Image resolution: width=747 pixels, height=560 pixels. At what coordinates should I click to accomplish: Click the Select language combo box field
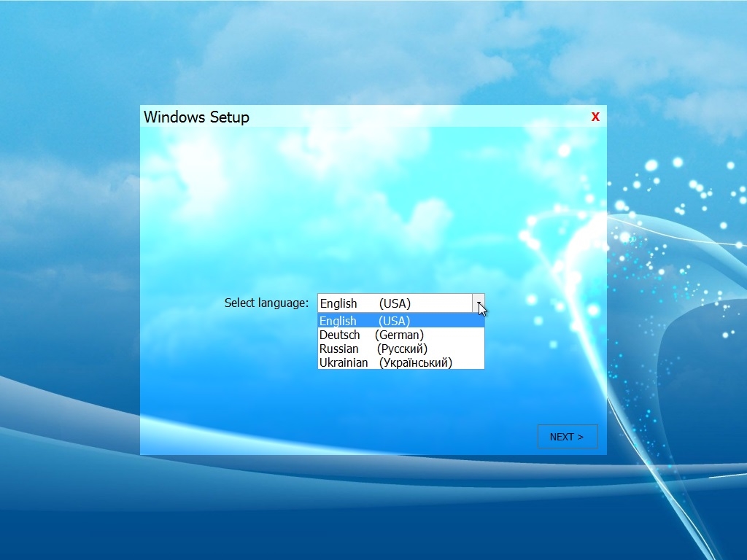tap(394, 303)
